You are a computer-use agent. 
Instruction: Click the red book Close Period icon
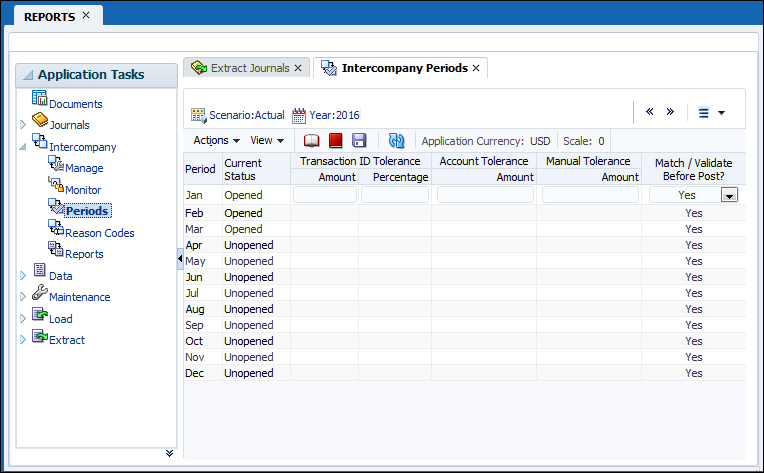coord(336,141)
